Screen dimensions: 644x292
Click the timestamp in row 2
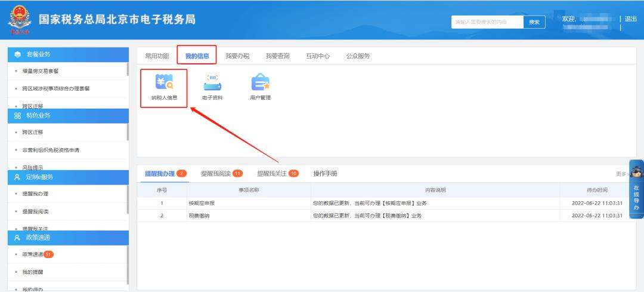(x=597, y=216)
